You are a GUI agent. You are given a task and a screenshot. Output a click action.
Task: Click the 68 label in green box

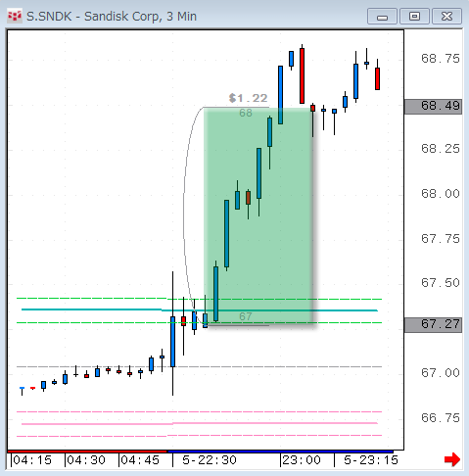point(246,114)
